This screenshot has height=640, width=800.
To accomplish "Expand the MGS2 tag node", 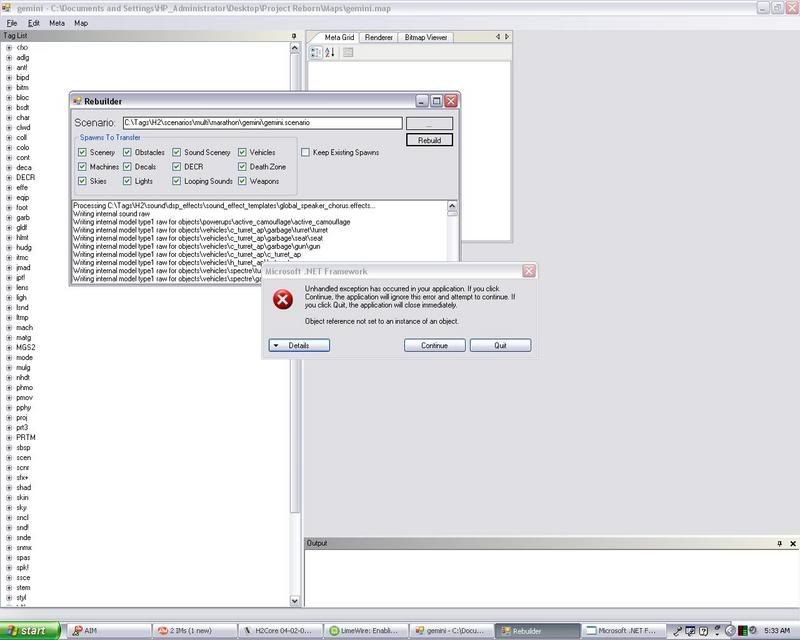I will [9, 348].
